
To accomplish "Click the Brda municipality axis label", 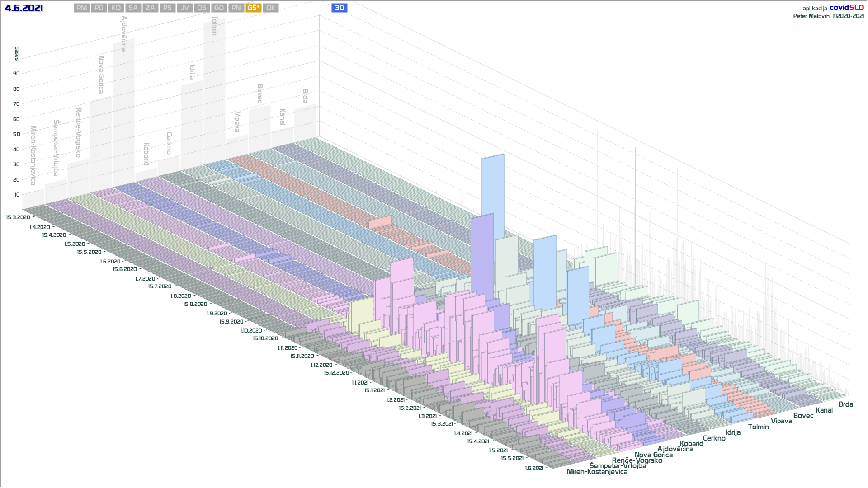I will coord(845,404).
